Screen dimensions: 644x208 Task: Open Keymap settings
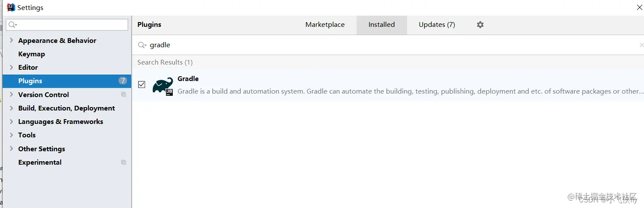[32, 54]
